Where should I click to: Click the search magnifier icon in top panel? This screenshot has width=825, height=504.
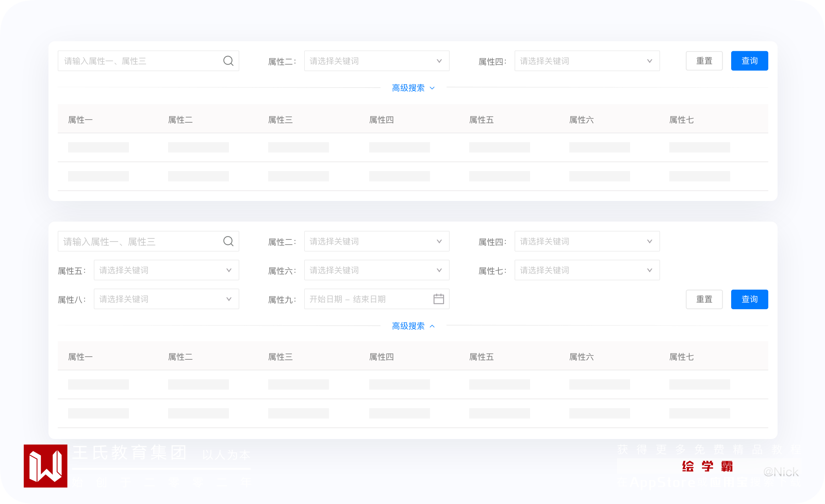pos(228,61)
